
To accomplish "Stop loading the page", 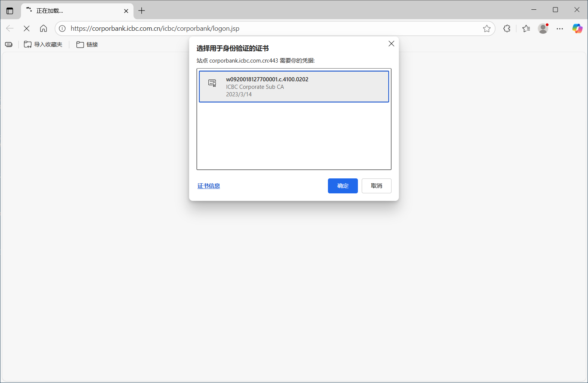I will (x=27, y=28).
